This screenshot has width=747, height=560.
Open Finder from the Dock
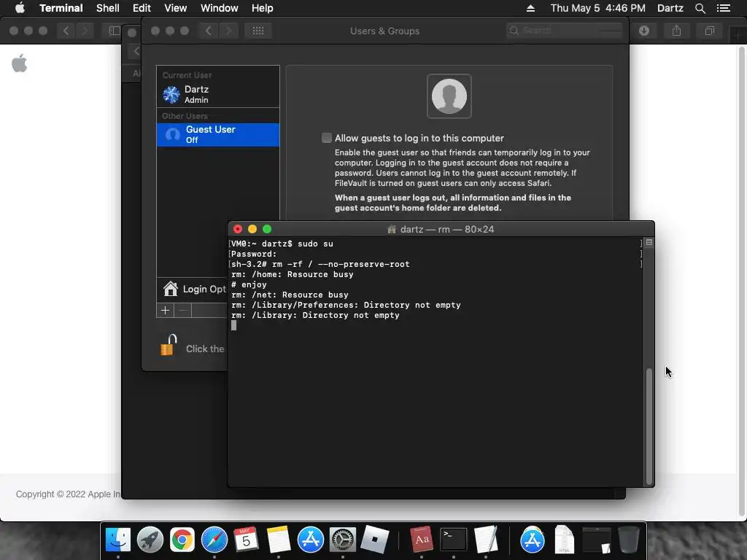pos(117,540)
